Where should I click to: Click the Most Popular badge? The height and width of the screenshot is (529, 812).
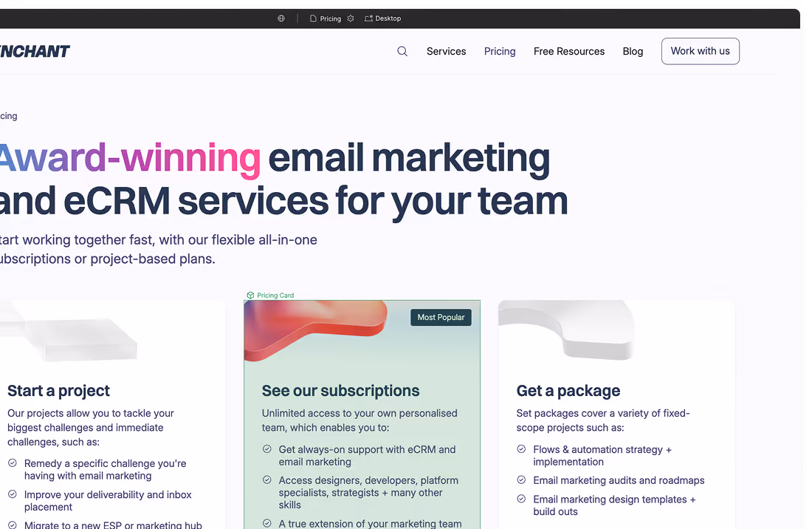pyautogui.click(x=441, y=317)
